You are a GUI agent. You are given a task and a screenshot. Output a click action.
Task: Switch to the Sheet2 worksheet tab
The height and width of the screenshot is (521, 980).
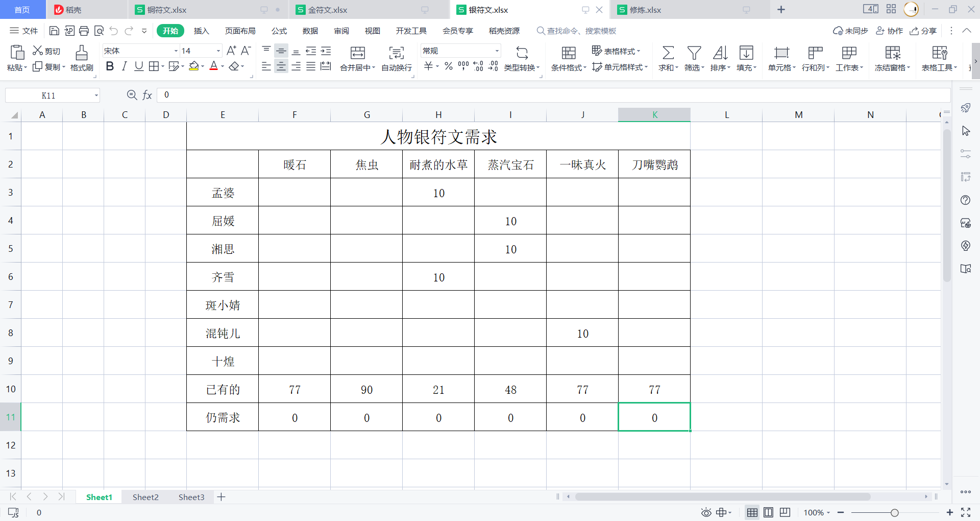click(145, 497)
